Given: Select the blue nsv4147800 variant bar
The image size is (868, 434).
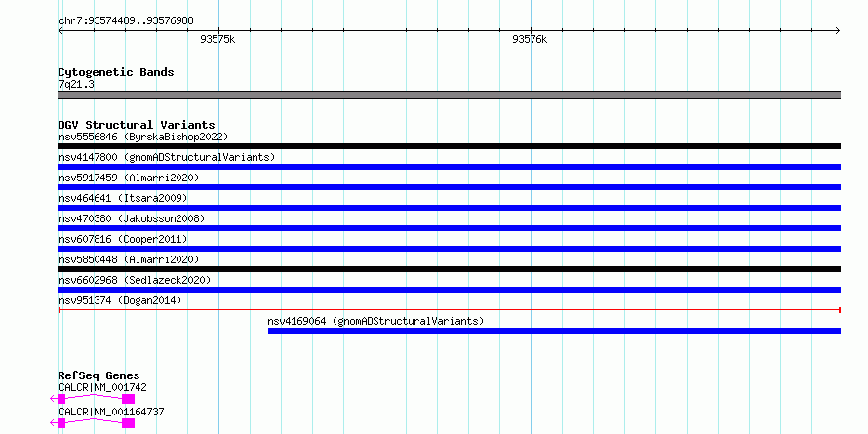Looking at the screenshot, I should (449, 167).
